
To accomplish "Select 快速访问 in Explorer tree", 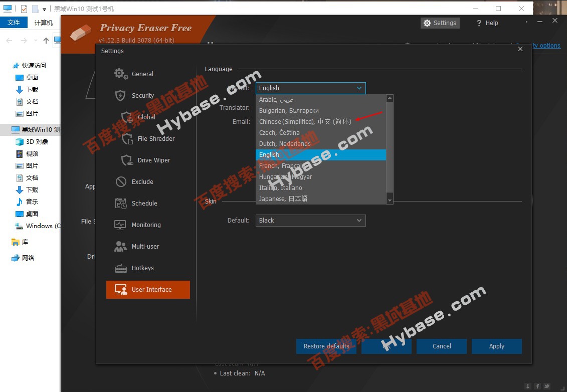I will 29,66.
